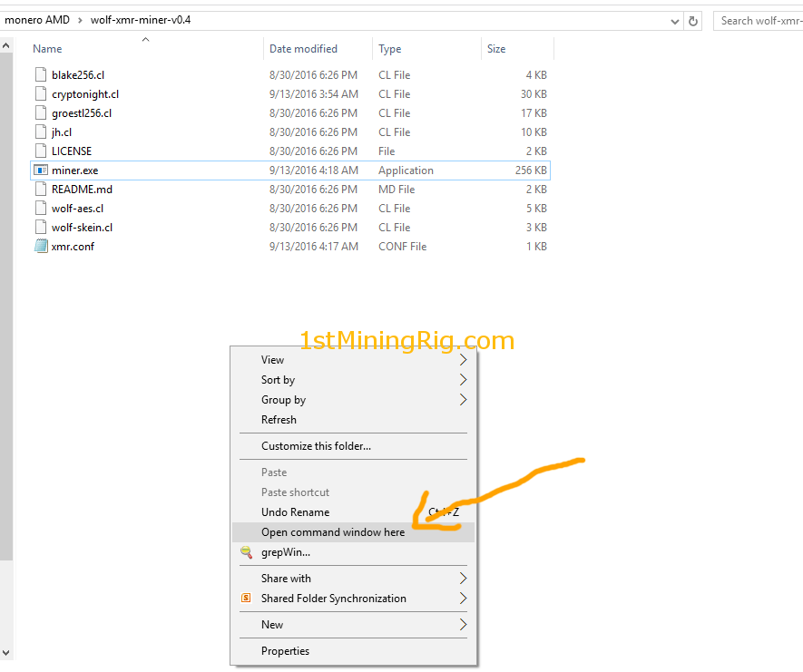The height and width of the screenshot is (672, 803).
Task: Click the miner.exe application icon
Action: tap(41, 170)
